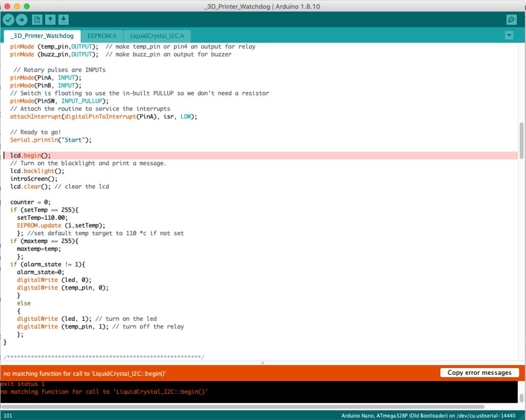Click the 'counter = 0;' line

(30, 202)
